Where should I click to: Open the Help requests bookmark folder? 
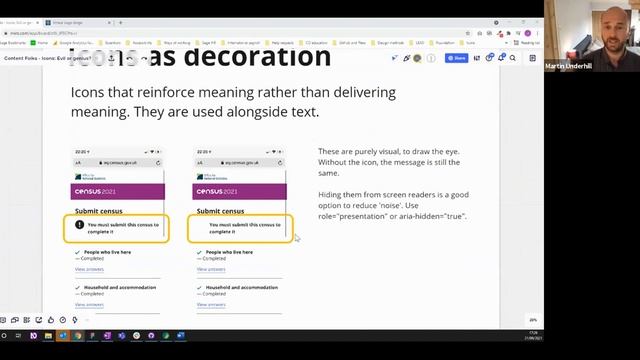pos(279,43)
